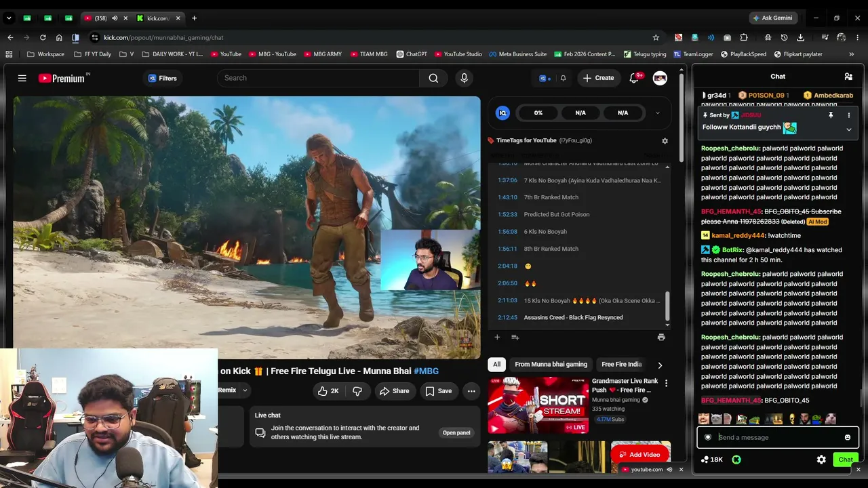Select the 'All' recommendation chip
The height and width of the screenshot is (488, 868).
(x=496, y=365)
